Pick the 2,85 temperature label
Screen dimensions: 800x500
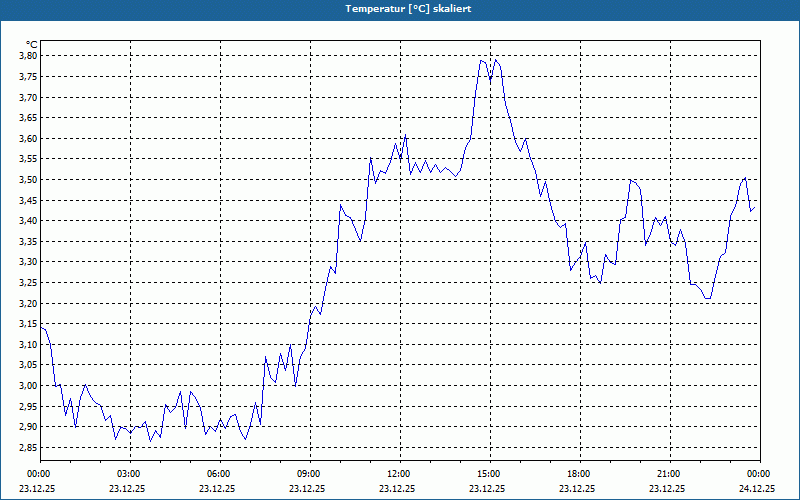(x=29, y=447)
